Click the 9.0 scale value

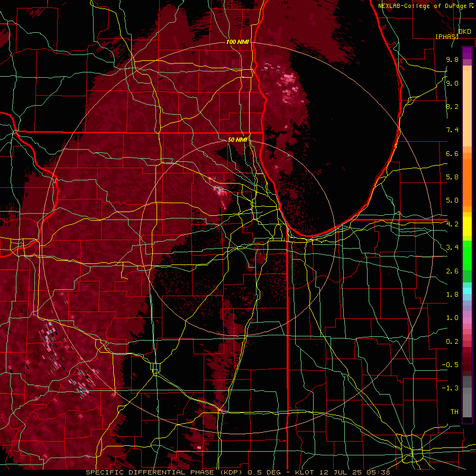452,83
